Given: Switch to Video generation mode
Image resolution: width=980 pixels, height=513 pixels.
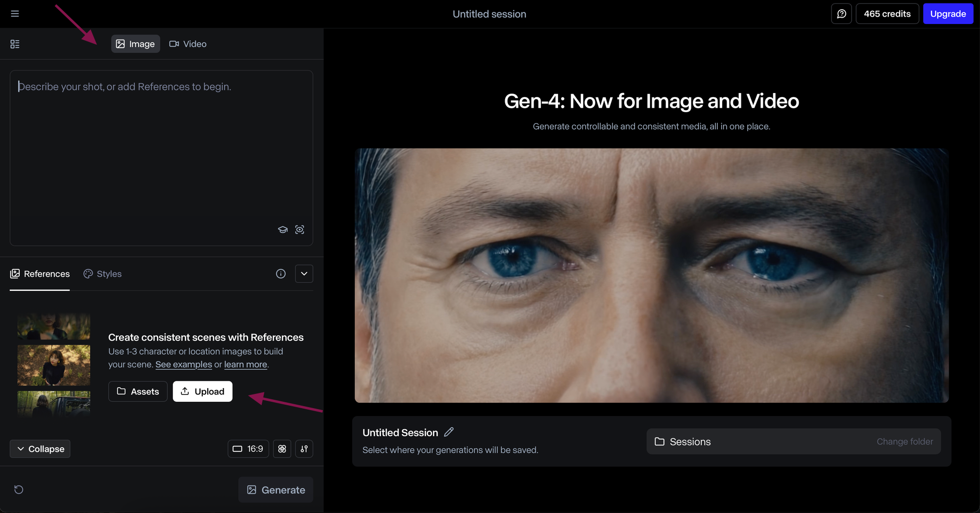Looking at the screenshot, I should [x=188, y=44].
